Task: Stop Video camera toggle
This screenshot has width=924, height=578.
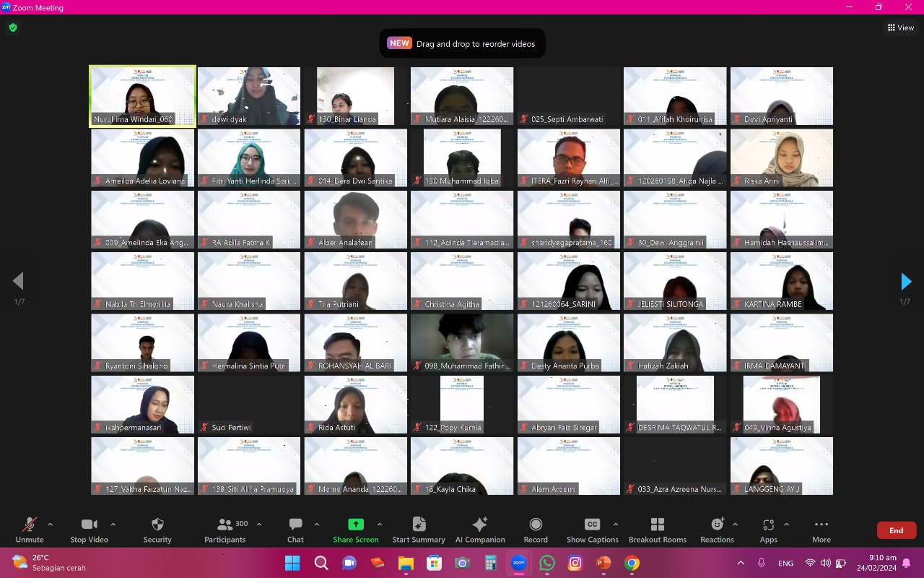Action: (89, 525)
